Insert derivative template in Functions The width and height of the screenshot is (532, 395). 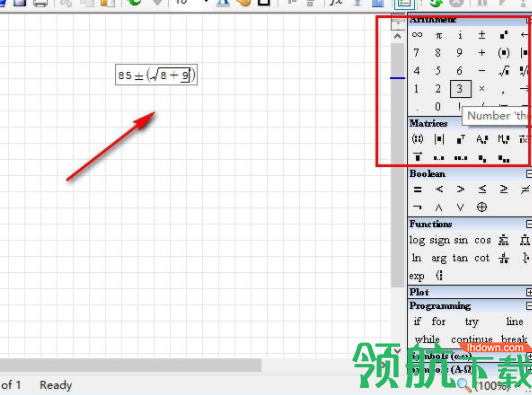point(504,258)
